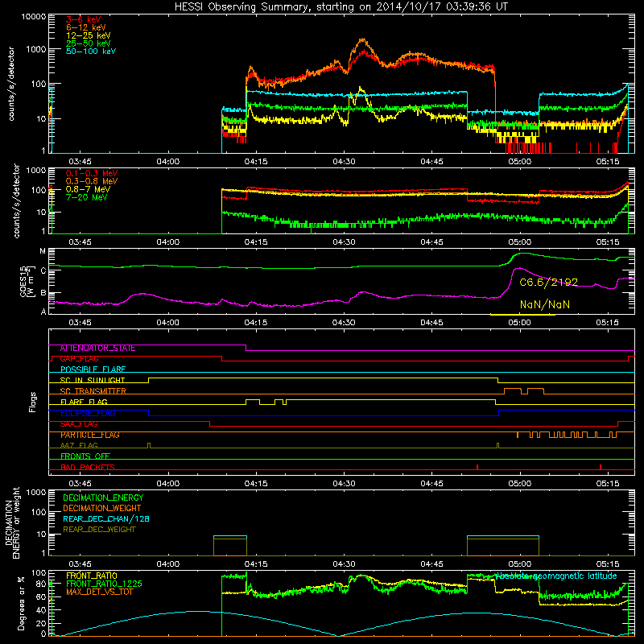Click the REAR_DEC_WEIGHT legend label
This screenshot has width=644, height=644.
pyautogui.click(x=99, y=530)
